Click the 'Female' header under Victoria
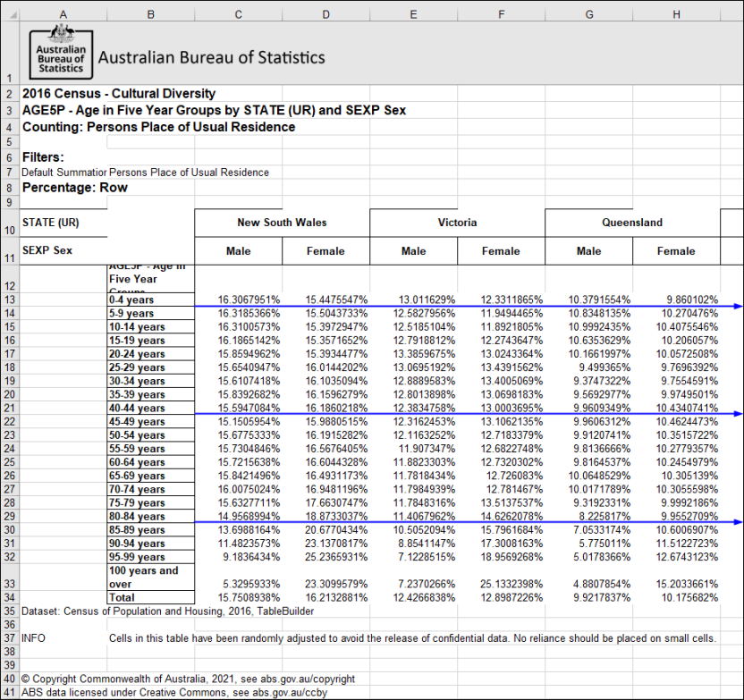Viewport: 744px width, 700px height. pos(501,251)
